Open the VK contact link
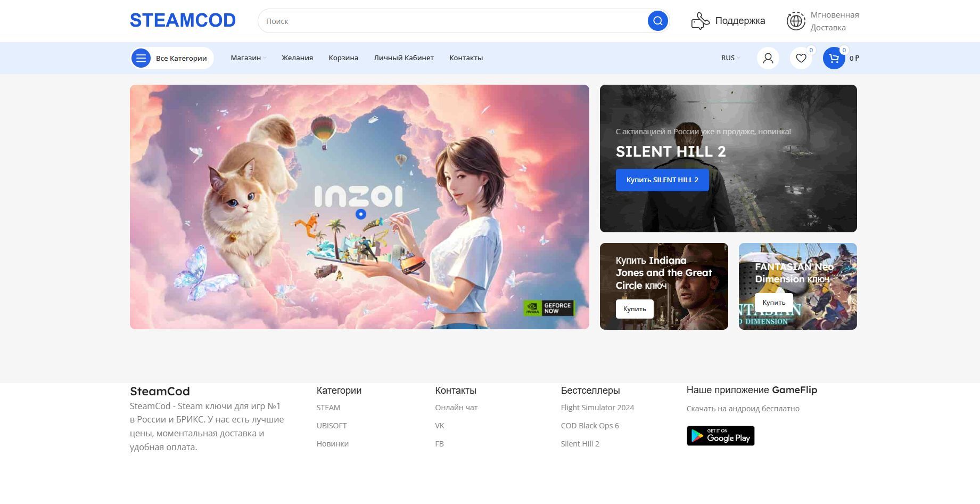 (x=440, y=426)
